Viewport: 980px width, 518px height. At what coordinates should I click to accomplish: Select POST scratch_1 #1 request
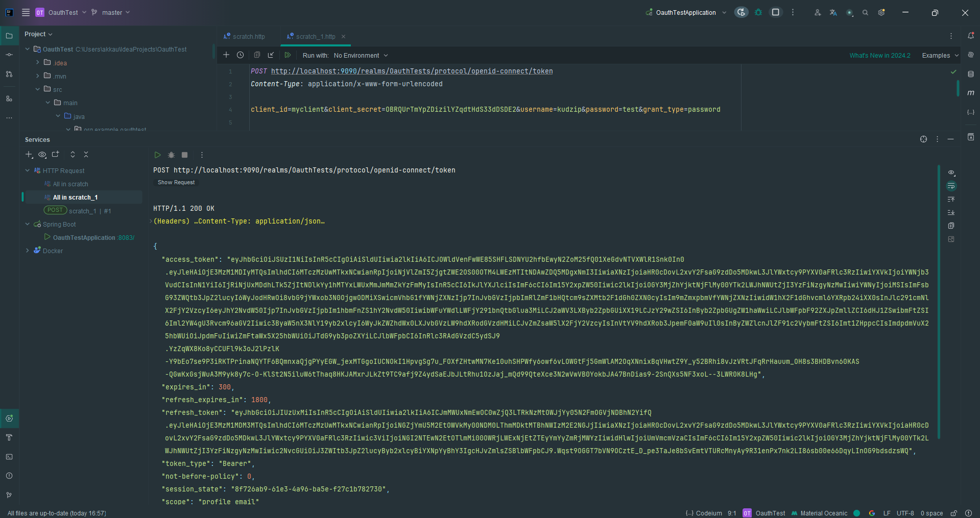[77, 211]
